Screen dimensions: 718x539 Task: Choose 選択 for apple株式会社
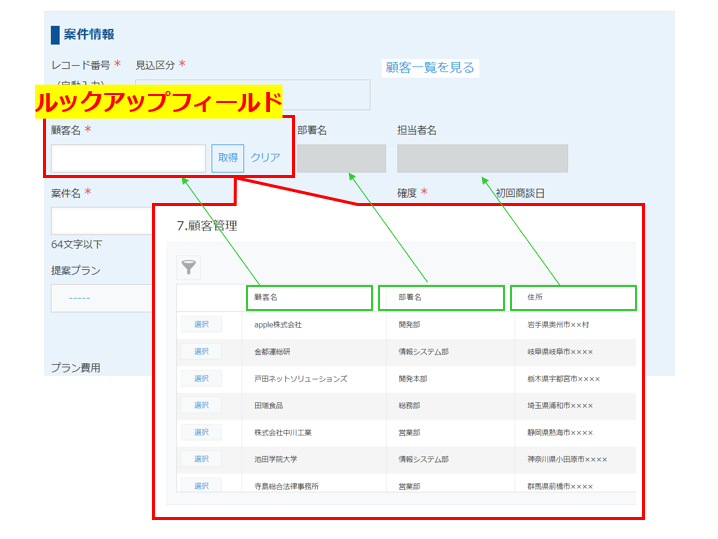tap(201, 324)
